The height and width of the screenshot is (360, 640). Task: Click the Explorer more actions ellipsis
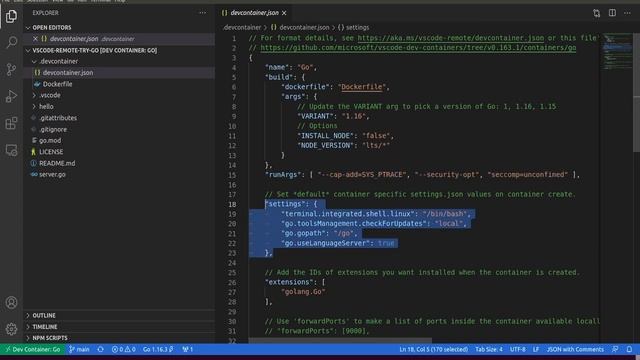pyautogui.click(x=202, y=13)
